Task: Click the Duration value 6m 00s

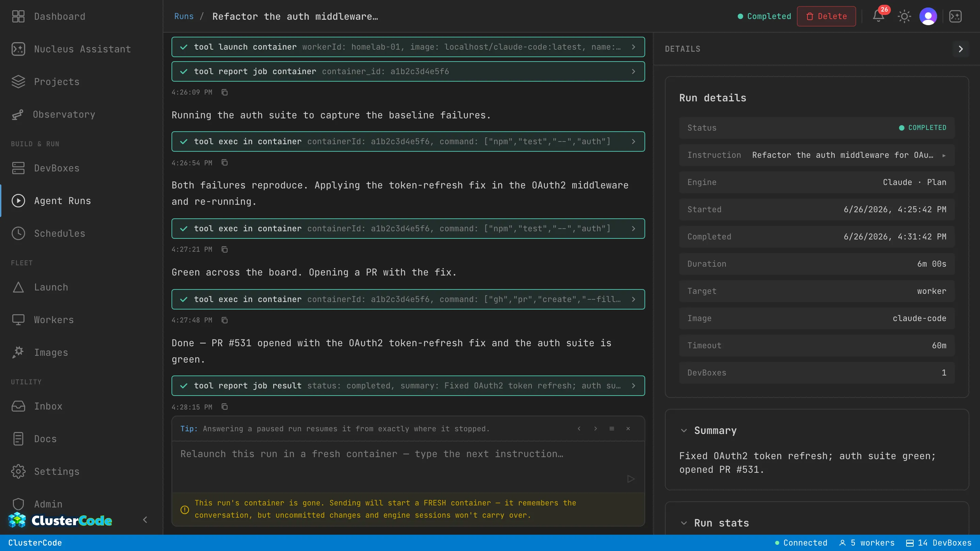Action: tap(932, 264)
